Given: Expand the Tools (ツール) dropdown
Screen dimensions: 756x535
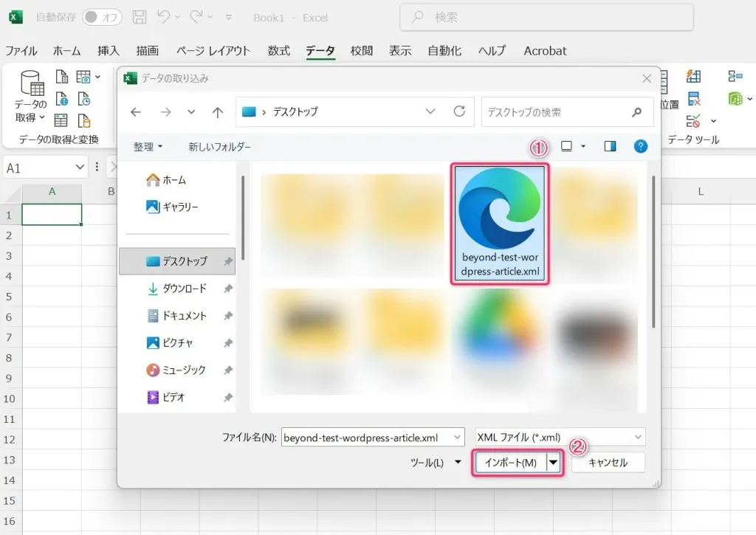Looking at the screenshot, I should [x=436, y=463].
